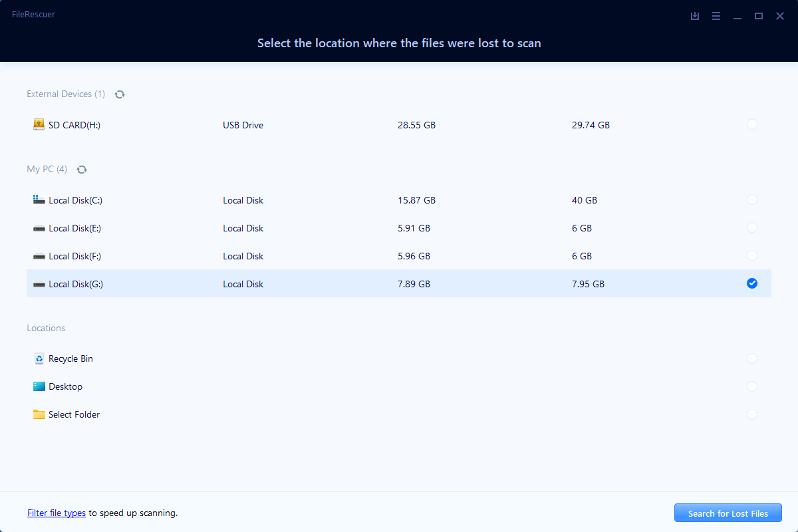798x532 pixels.
Task: Click the 29.74 GB value
Action: click(x=591, y=125)
